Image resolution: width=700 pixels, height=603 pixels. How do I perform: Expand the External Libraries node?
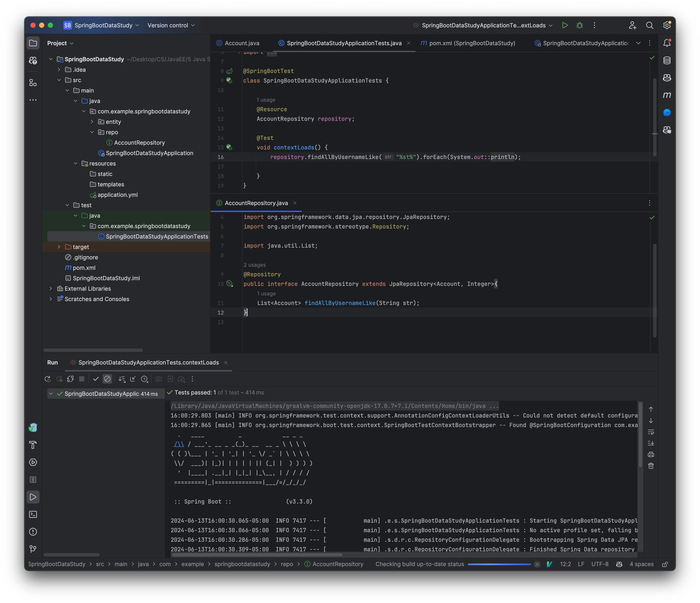click(x=51, y=288)
